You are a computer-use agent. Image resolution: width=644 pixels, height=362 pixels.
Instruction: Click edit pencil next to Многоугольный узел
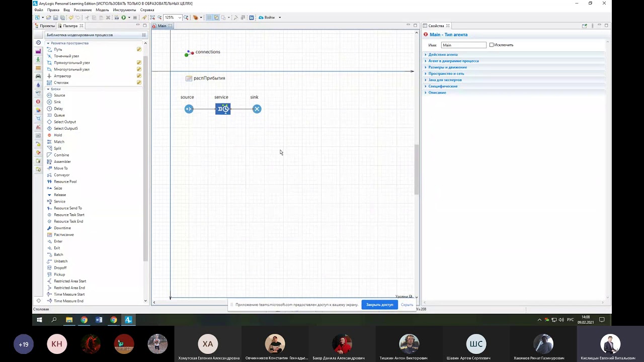139,69
